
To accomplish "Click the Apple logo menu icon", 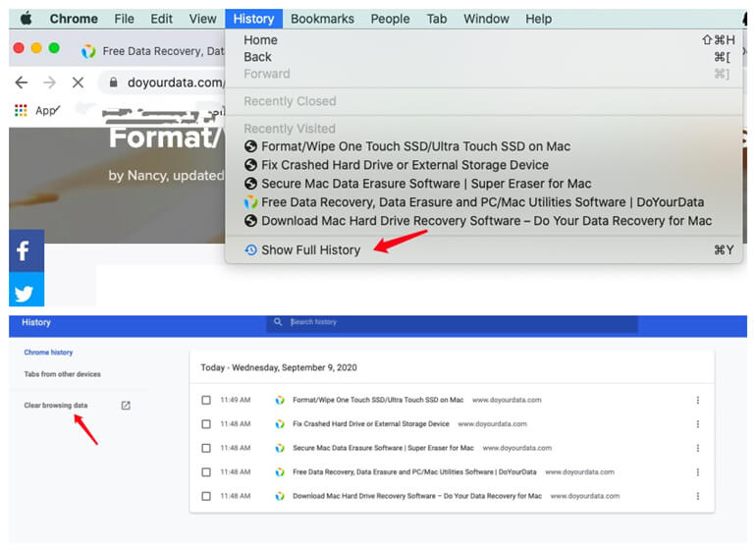I will (26, 19).
